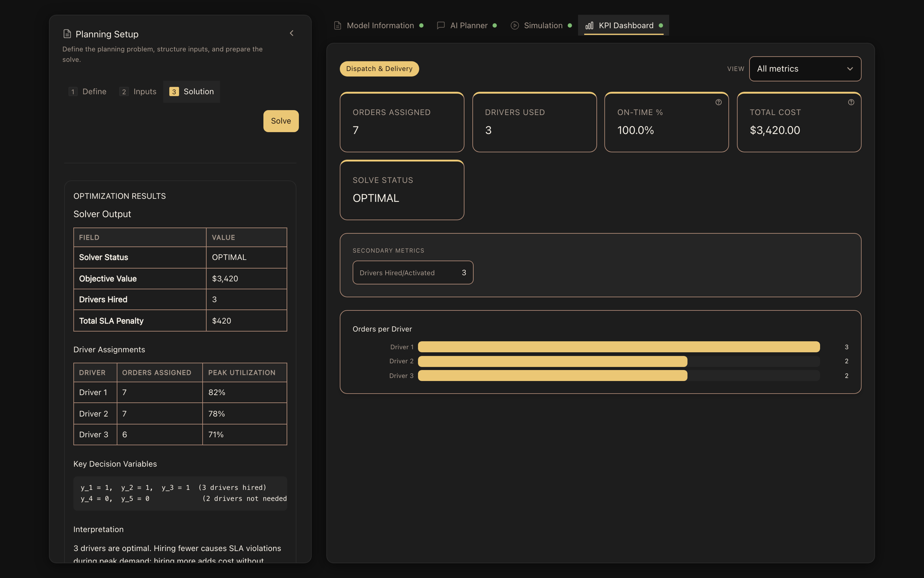The image size is (924, 578).
Task: Collapse the Planning Setup panel chevron
Action: (x=291, y=33)
